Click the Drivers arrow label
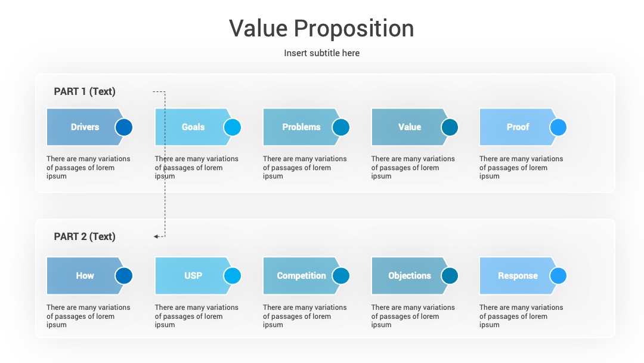This screenshot has height=363, width=644. pos(85,127)
